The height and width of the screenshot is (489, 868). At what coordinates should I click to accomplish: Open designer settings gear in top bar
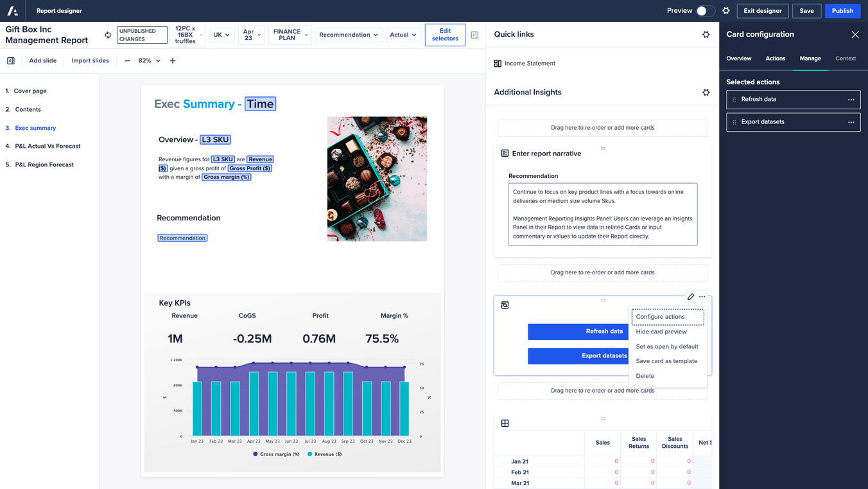click(x=726, y=11)
